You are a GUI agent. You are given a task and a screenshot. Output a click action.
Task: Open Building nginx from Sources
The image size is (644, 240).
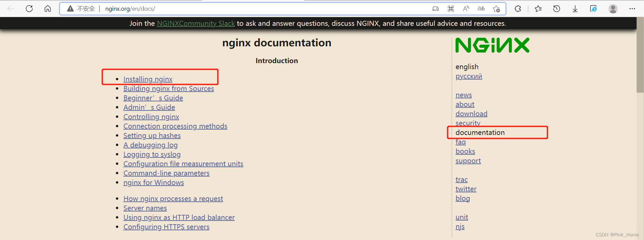point(169,89)
